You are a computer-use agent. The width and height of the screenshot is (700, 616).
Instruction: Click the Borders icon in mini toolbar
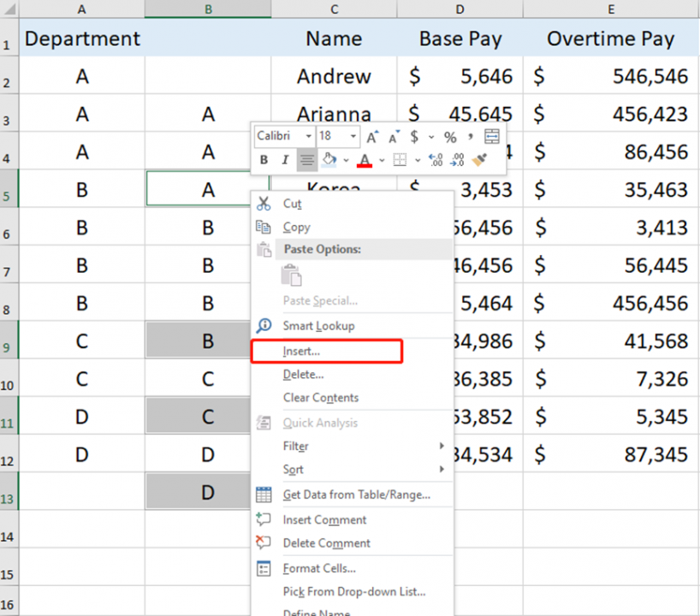click(400, 160)
